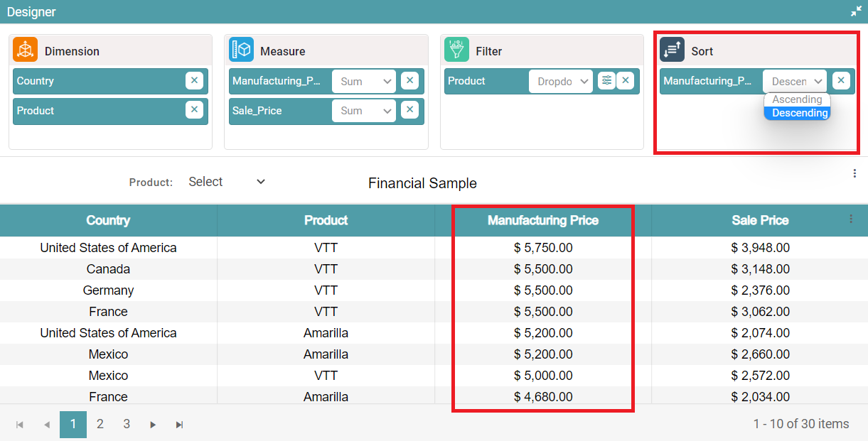Viewport: 868px width, 441px height.
Task: Choose Ascending in the sort order list
Action: coord(797,100)
